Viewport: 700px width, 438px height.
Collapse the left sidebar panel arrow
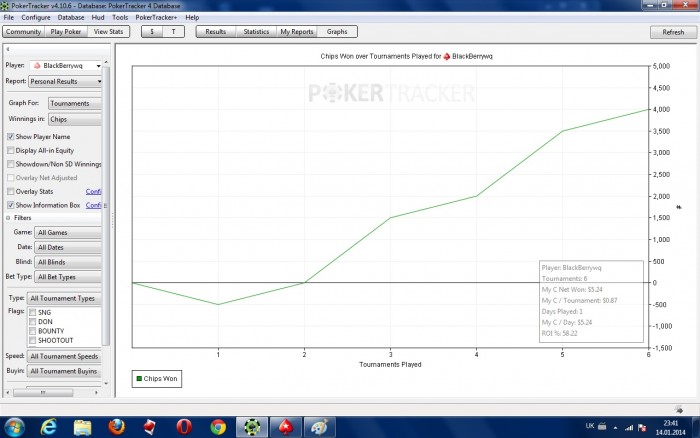point(8,49)
